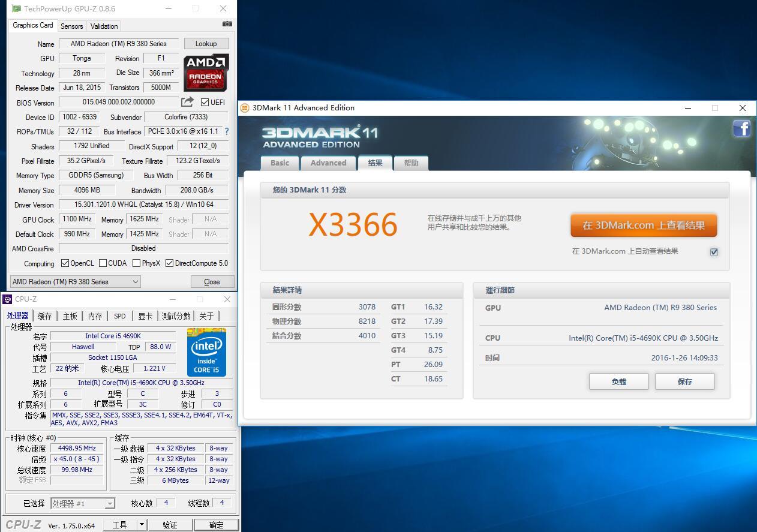Click the BIOS export arrow icon beside UEFI
Image resolution: width=757 pixels, height=532 pixels.
click(x=188, y=102)
